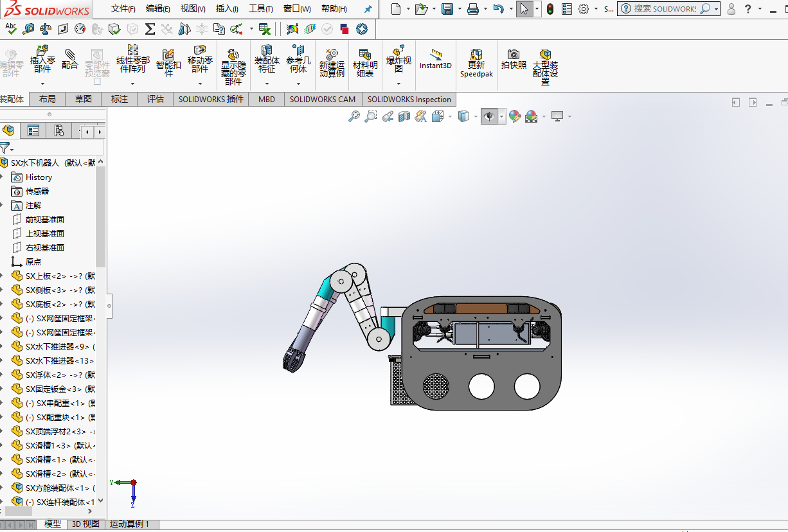Open the Insert Components dropdown arrow
The width and height of the screenshot is (788, 532).
42,84
